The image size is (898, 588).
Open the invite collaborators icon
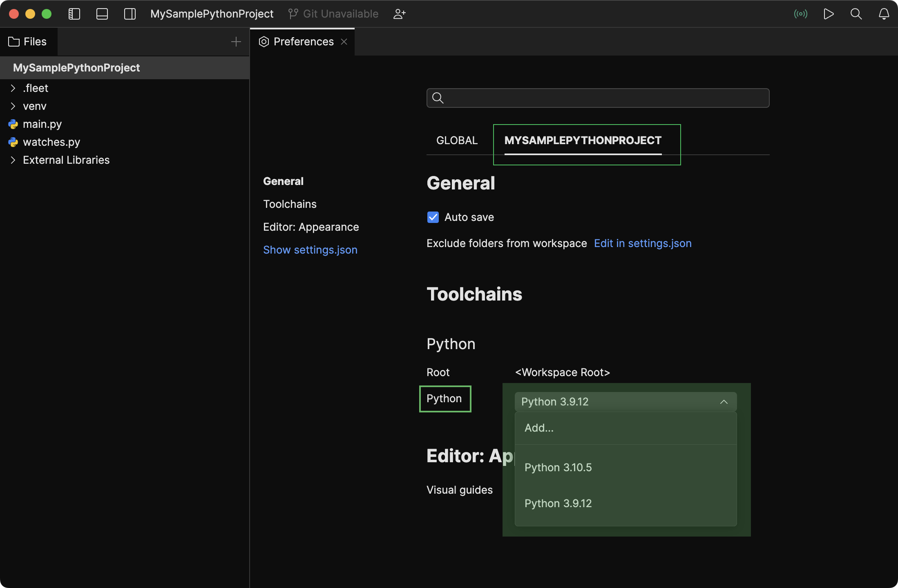[399, 13]
